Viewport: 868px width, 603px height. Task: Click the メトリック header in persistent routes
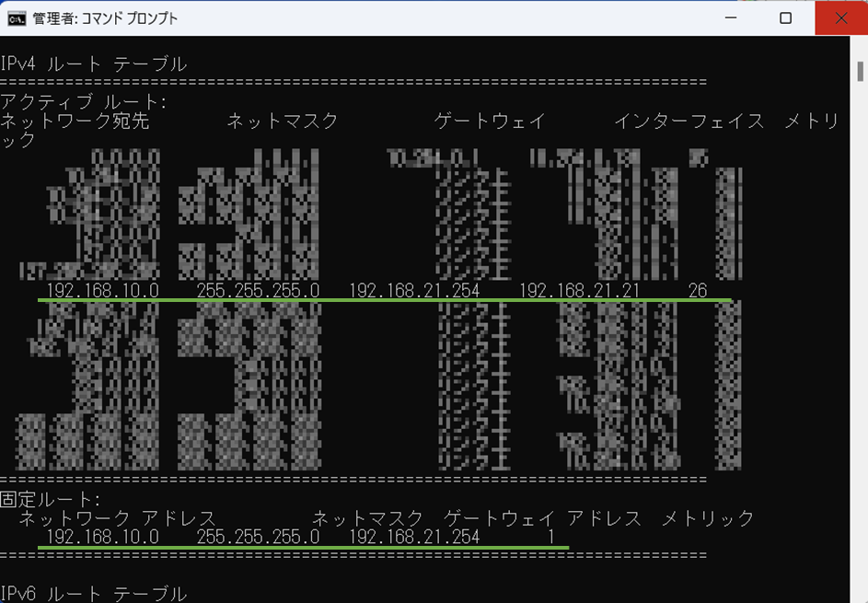pyautogui.click(x=708, y=518)
